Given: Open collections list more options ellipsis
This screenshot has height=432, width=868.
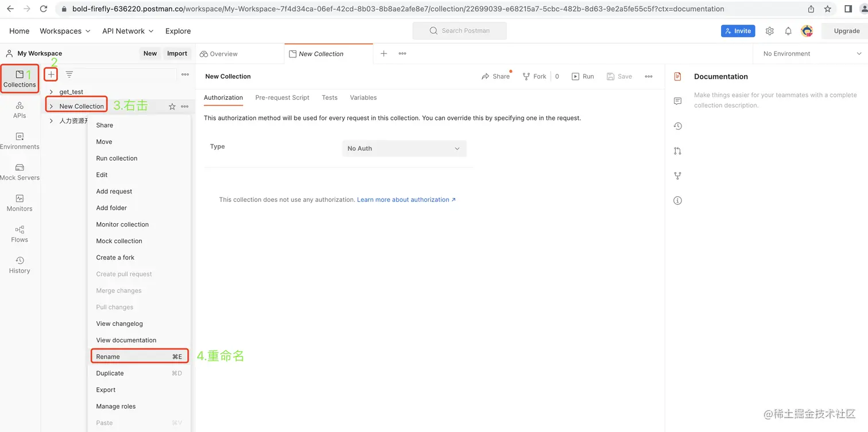Looking at the screenshot, I should tap(185, 75).
